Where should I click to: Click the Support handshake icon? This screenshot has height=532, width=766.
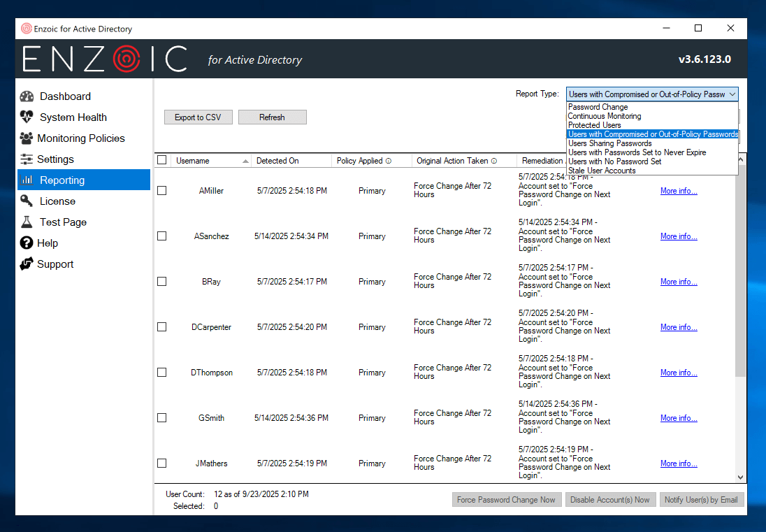(x=27, y=264)
